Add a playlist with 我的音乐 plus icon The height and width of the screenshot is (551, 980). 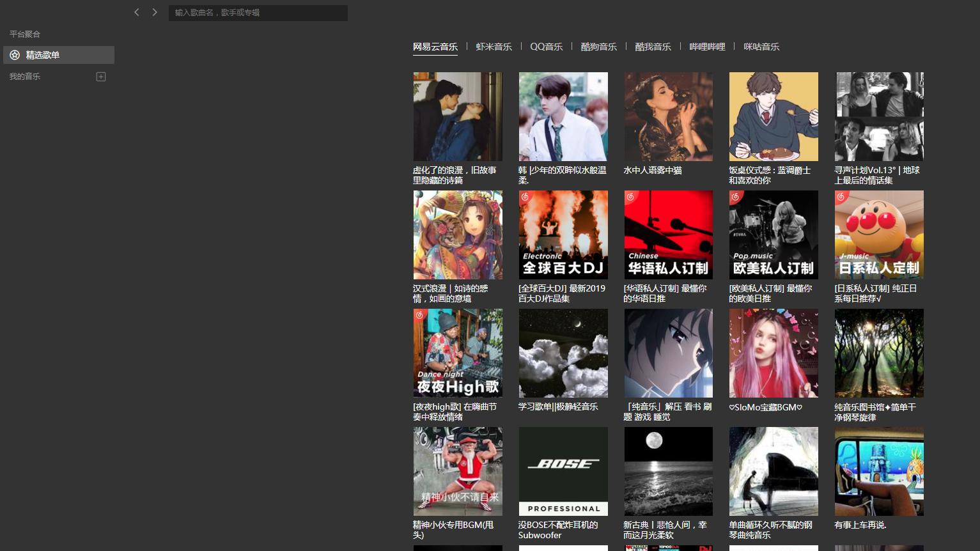pos(101,77)
